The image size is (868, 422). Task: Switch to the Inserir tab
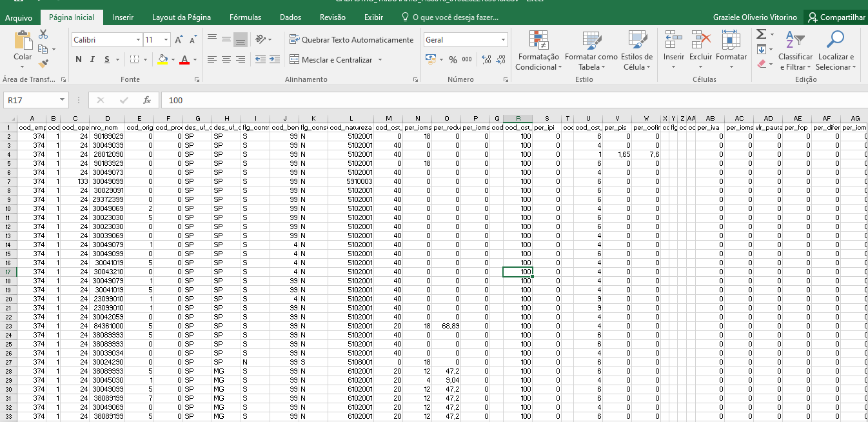coord(123,17)
